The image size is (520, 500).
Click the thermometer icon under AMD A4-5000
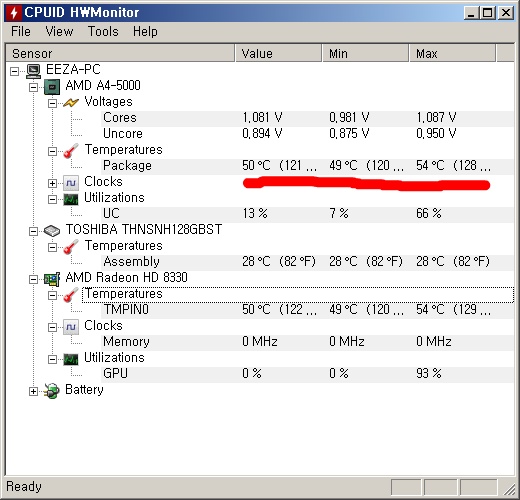click(x=71, y=151)
